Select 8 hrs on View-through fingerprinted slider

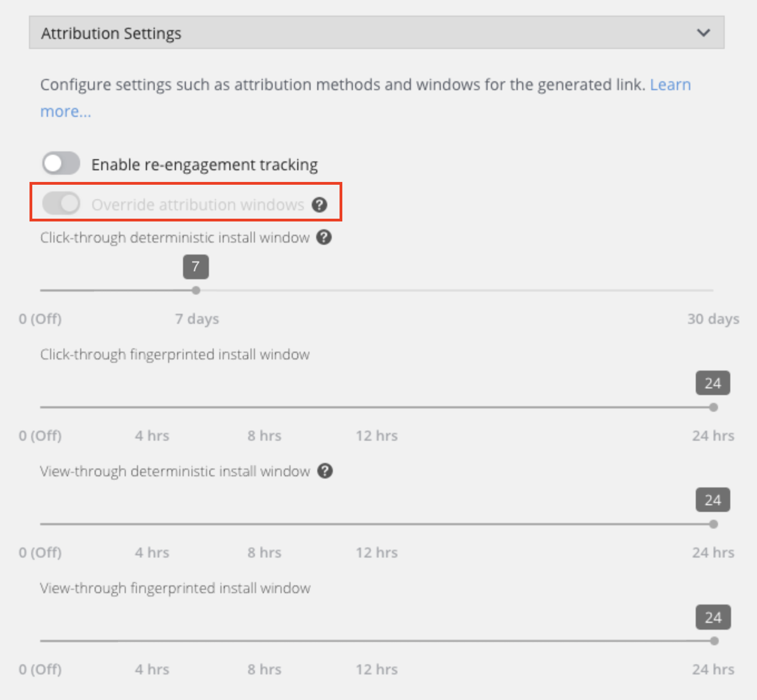(264, 641)
